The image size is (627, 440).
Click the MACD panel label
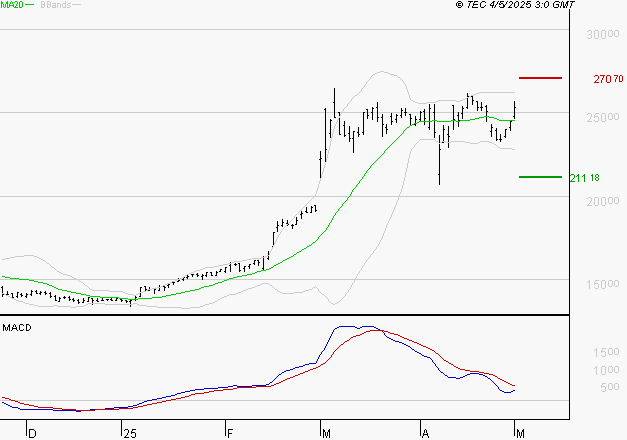17,328
